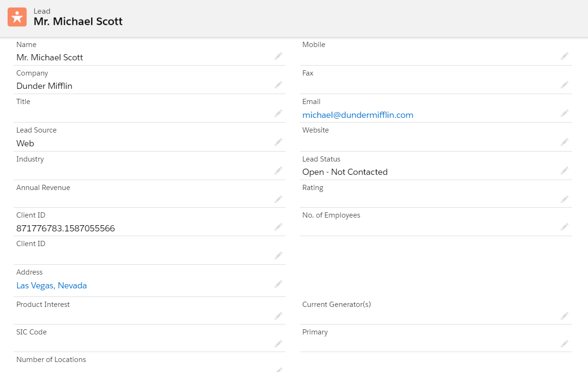This screenshot has width=588, height=372.
Task: Edit the Product Interest pencil icon
Action: (x=279, y=315)
